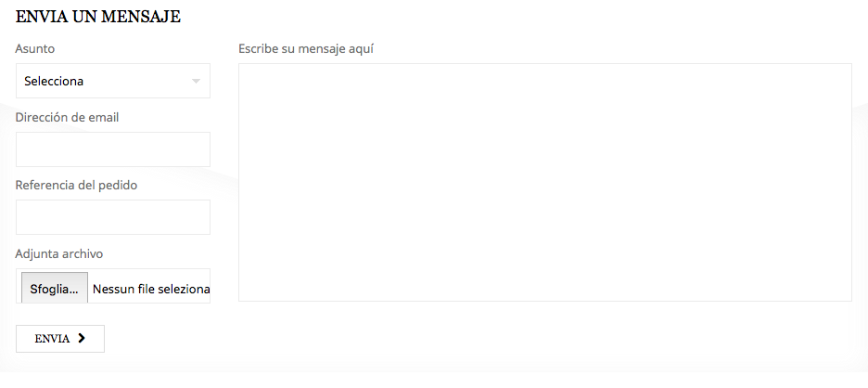Click the ENVIA UN MENSAJE heading

[98, 17]
